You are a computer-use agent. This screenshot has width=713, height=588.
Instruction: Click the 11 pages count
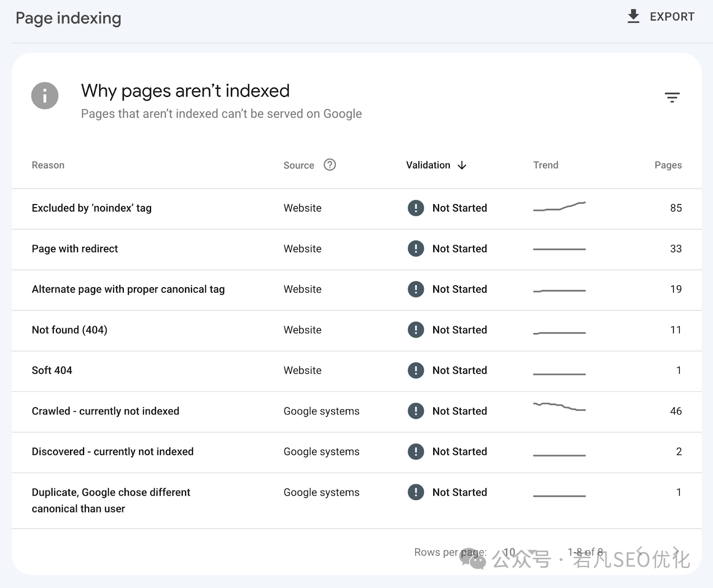tap(676, 330)
